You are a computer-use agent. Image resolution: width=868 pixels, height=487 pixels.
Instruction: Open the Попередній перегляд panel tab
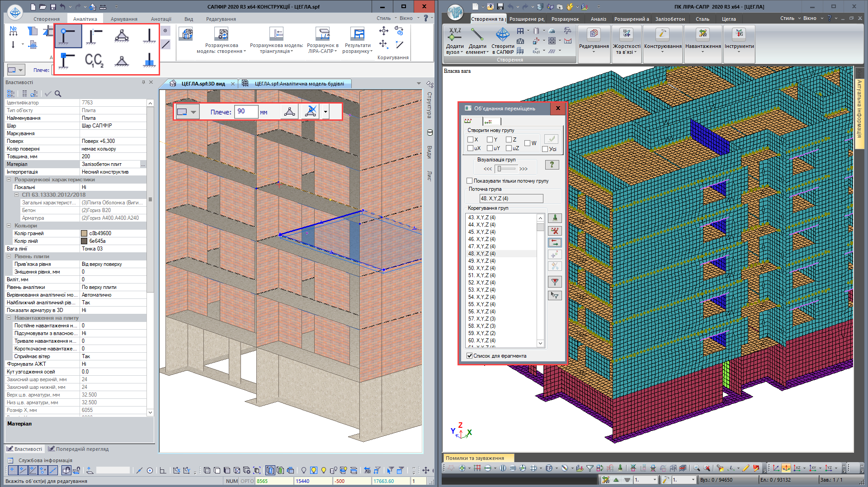click(78, 449)
